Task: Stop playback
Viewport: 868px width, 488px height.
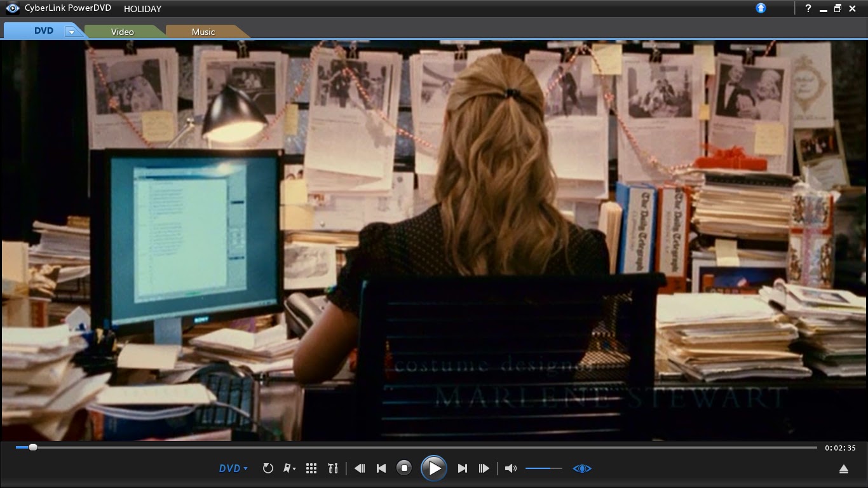Action: (x=404, y=468)
